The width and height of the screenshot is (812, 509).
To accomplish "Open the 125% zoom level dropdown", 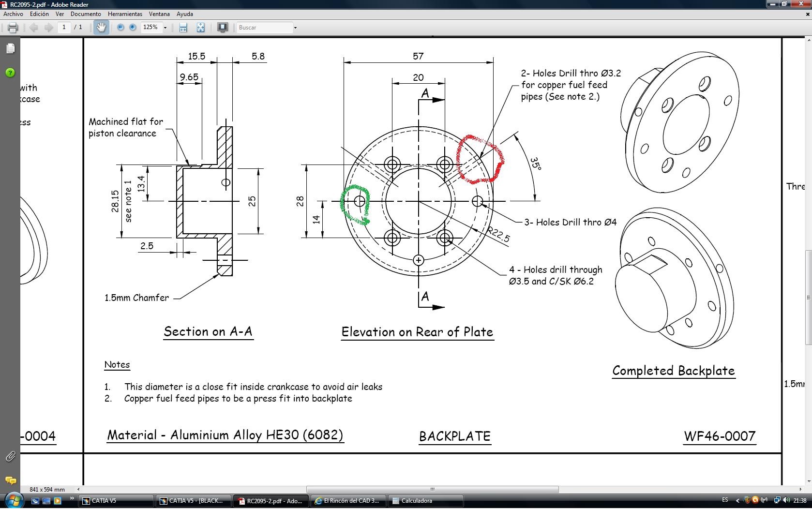I will (165, 28).
